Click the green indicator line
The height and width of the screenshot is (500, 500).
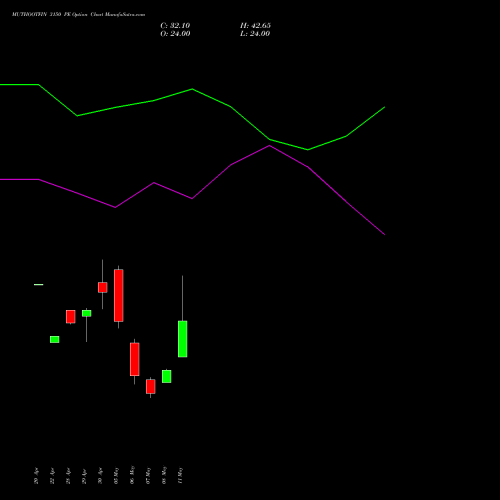(192, 89)
